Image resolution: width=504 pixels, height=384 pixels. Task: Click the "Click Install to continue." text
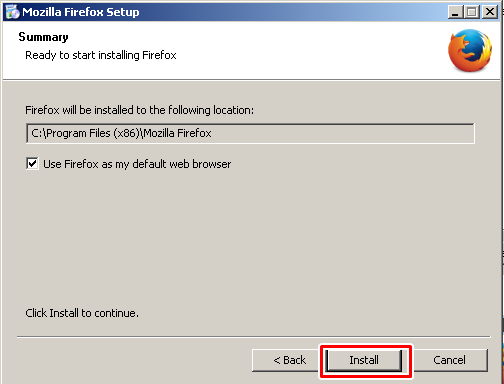[82, 313]
